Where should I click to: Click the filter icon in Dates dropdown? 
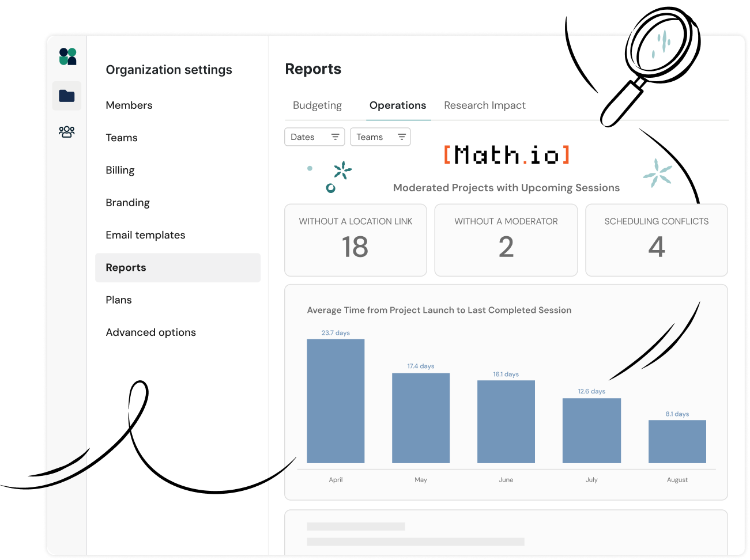coord(335,137)
